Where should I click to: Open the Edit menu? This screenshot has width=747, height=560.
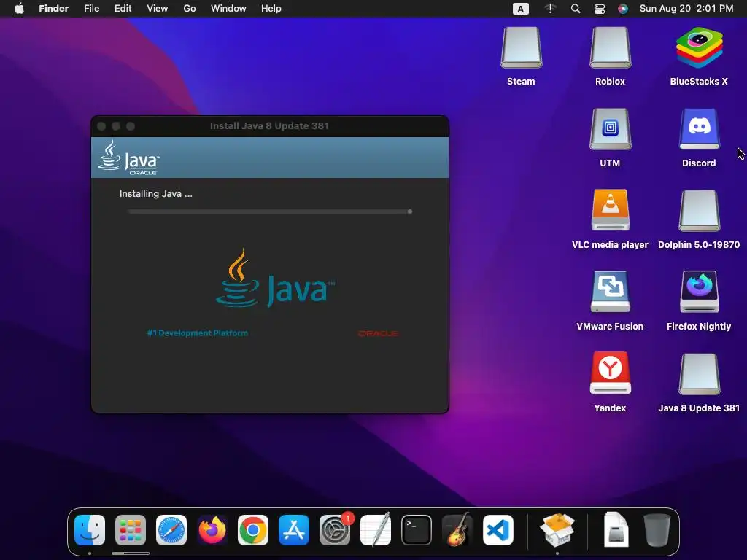(x=123, y=9)
